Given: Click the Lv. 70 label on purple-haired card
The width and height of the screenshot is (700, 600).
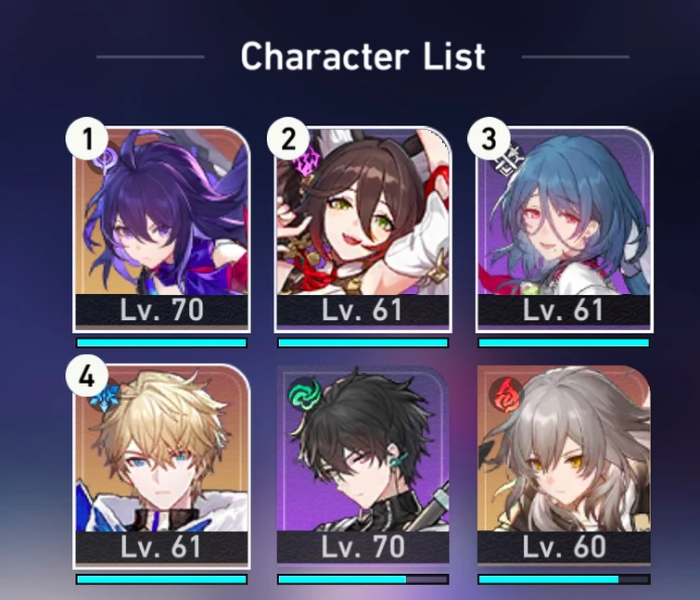Looking at the screenshot, I should tap(161, 310).
